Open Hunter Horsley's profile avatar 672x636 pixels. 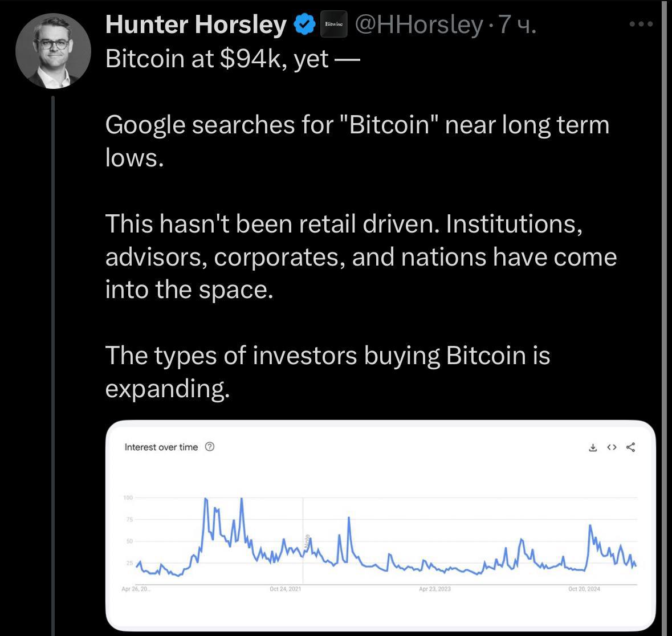[52, 50]
